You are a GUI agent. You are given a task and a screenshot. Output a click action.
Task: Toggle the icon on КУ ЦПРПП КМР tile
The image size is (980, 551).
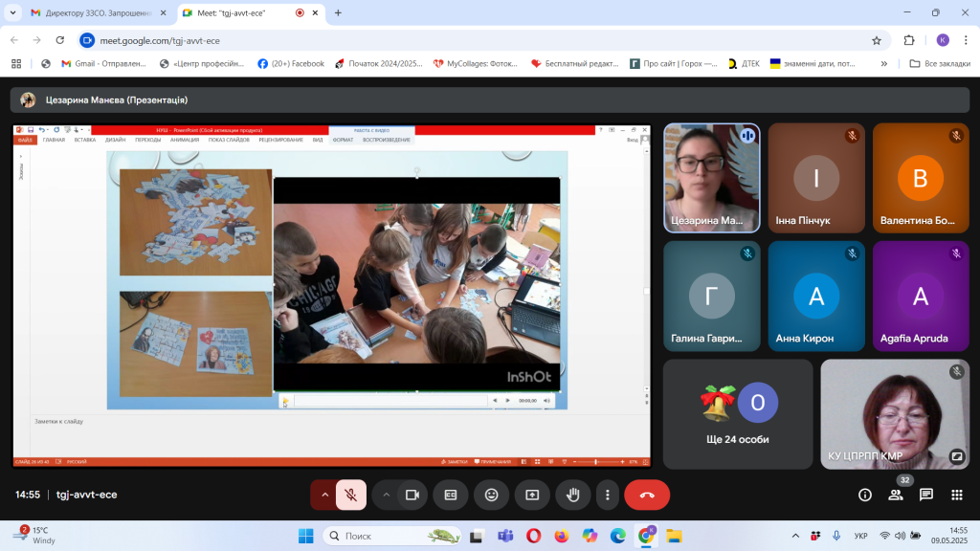pos(956,456)
